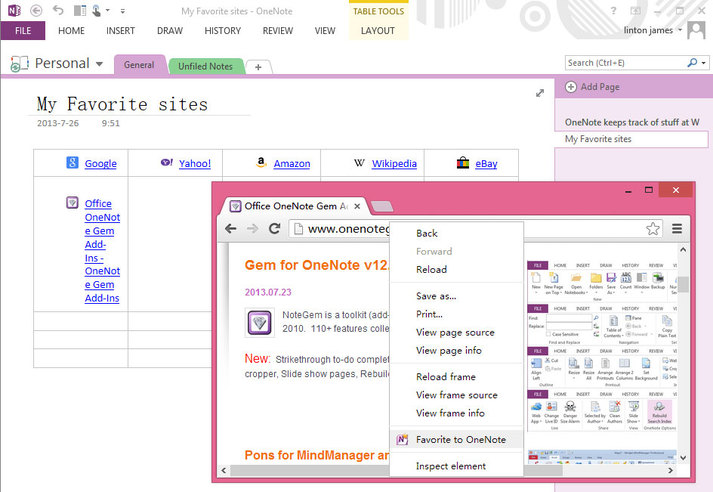Click the OneNote application logo icon
713x492 pixels.
coord(14,10)
